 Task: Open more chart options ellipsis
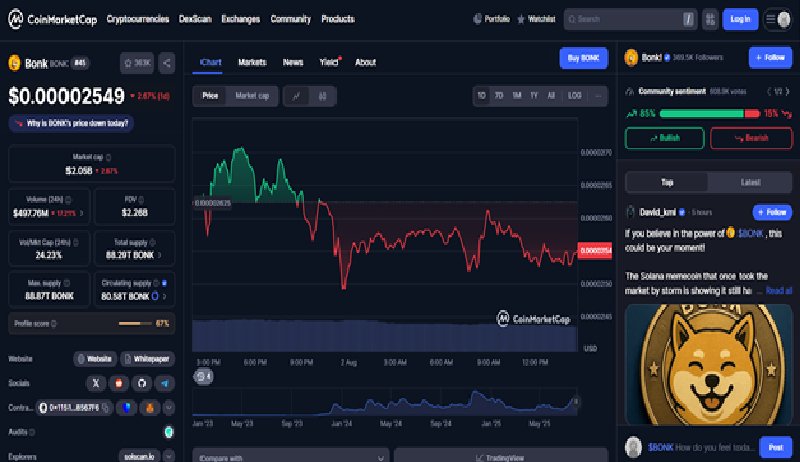[x=598, y=96]
